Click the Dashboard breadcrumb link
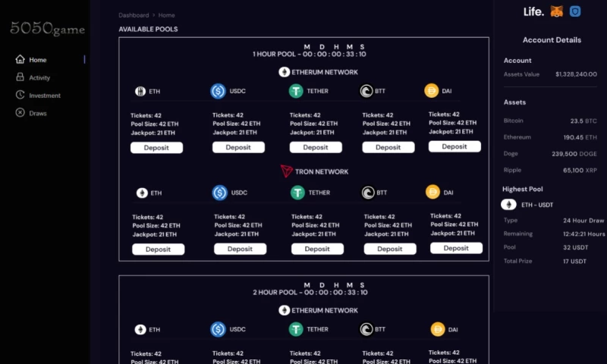Screen dimensions: 607x364 134,15
